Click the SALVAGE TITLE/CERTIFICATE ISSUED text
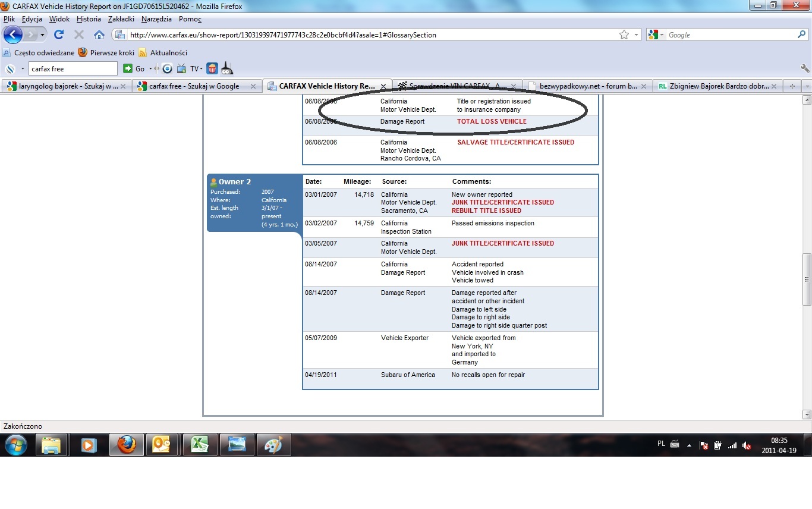The image size is (812, 509). coord(515,142)
